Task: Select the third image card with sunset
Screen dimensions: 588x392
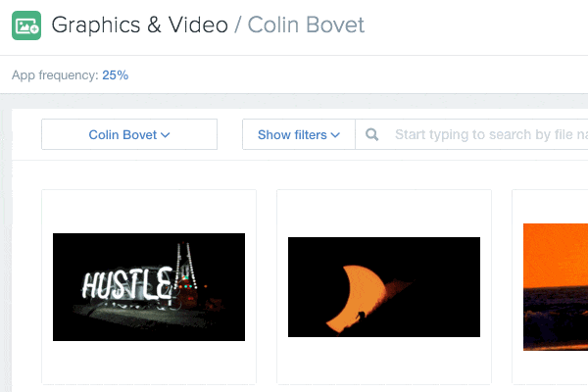Action: (x=550, y=287)
